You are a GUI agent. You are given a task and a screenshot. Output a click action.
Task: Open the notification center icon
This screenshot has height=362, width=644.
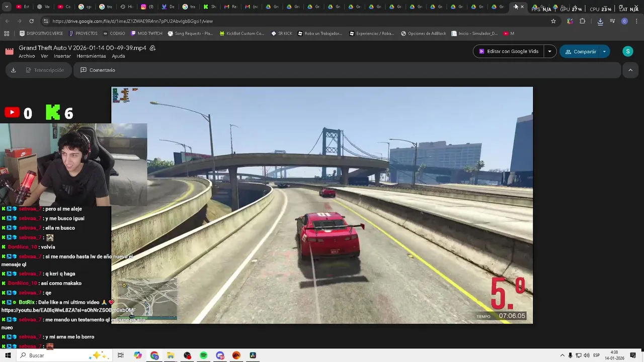(x=633, y=355)
